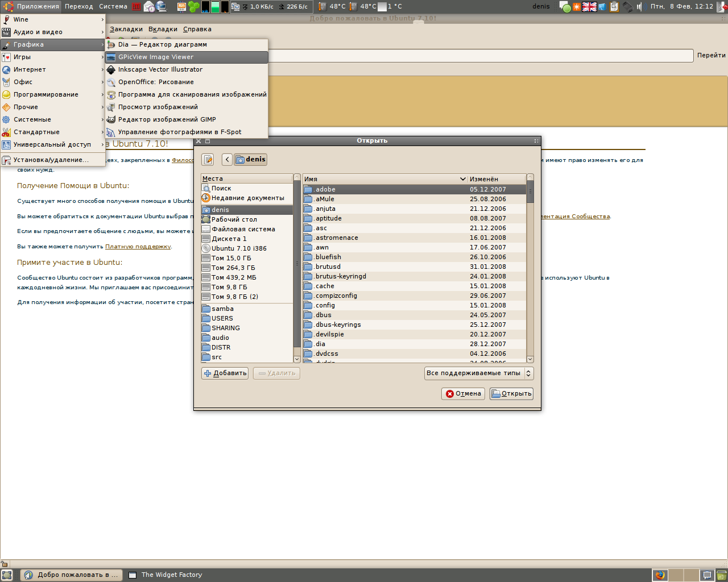Click the Удалить bookmark button
Screen dimensions: 728x582
[276, 373]
